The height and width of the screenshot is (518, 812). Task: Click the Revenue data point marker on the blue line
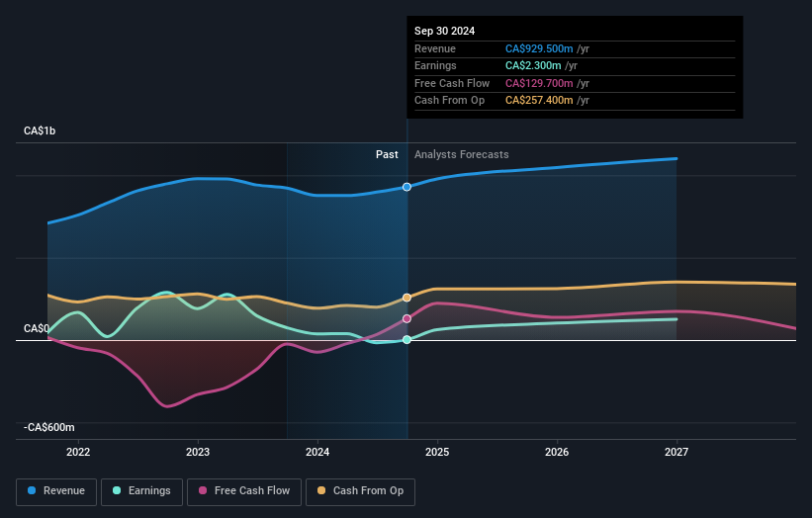[407, 187]
